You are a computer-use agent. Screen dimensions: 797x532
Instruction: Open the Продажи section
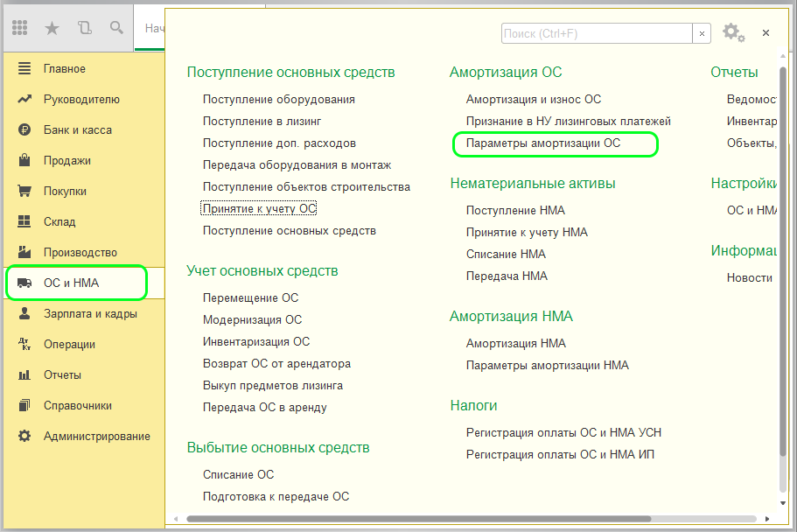pyautogui.click(x=66, y=161)
